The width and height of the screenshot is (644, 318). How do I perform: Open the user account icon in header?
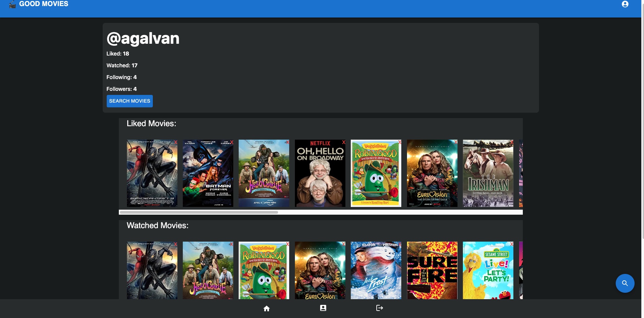[625, 4]
